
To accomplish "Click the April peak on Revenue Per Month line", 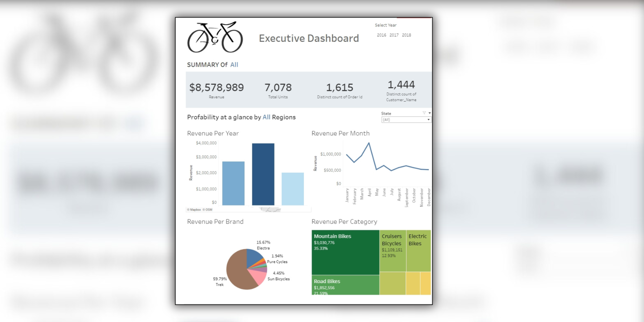I will pyautogui.click(x=369, y=143).
